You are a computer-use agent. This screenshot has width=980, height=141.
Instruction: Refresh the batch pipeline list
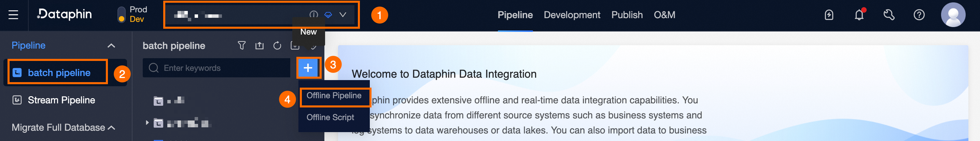[277, 46]
